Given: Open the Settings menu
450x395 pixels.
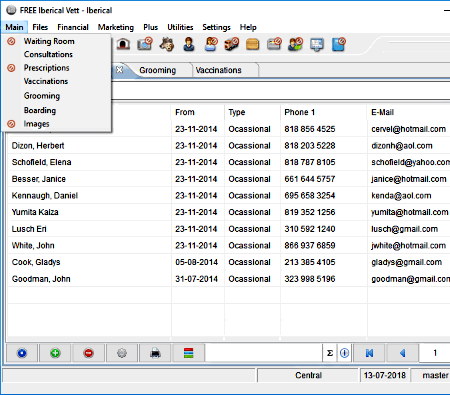Looking at the screenshot, I should click(x=216, y=27).
